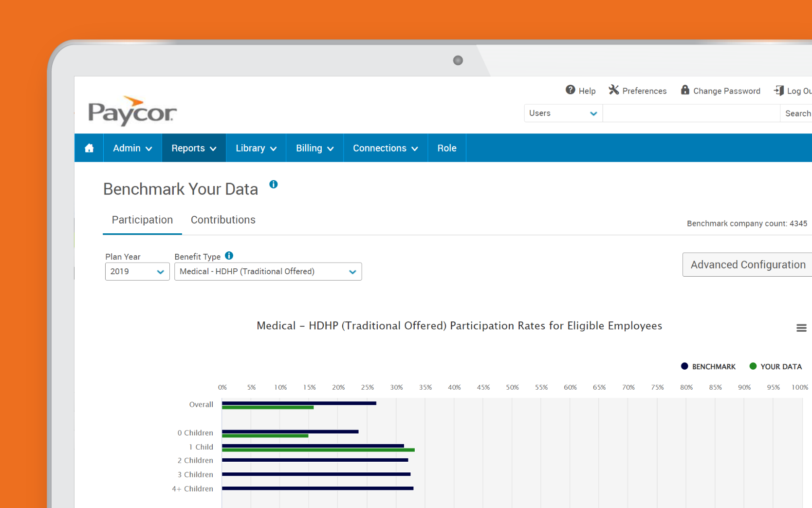This screenshot has width=812, height=508.
Task: Open Preferences tools icon
Action: pos(613,90)
